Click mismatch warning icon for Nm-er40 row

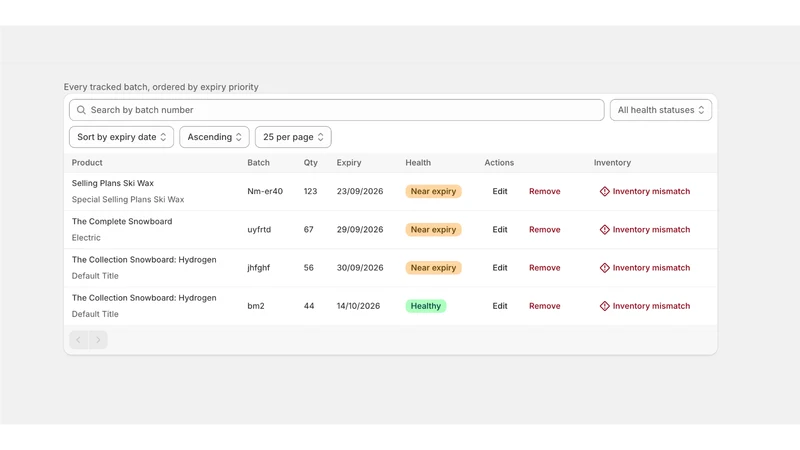(605, 191)
